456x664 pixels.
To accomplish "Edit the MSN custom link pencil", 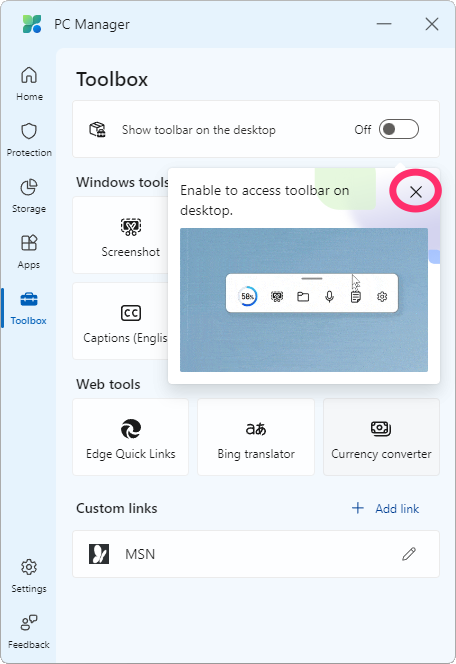I will pyautogui.click(x=409, y=553).
